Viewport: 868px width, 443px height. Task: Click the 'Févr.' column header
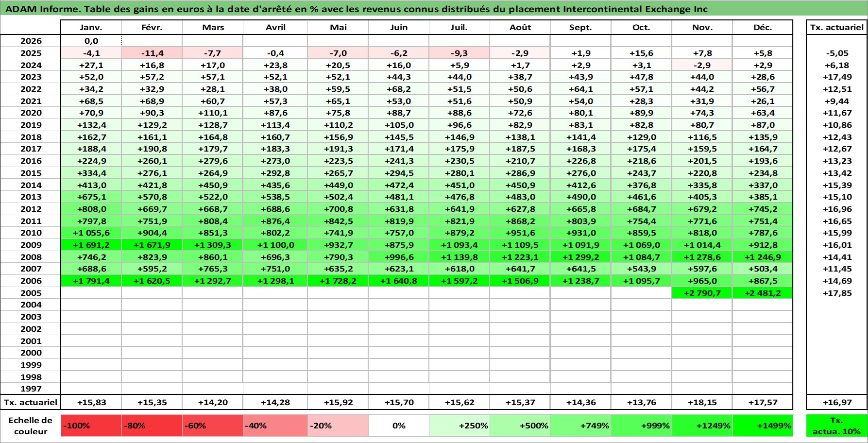(x=152, y=27)
